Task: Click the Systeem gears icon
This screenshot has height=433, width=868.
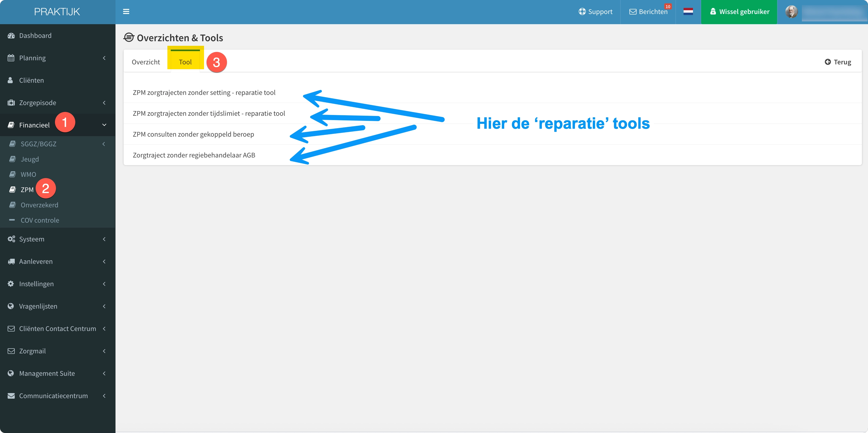Action: [x=11, y=239]
